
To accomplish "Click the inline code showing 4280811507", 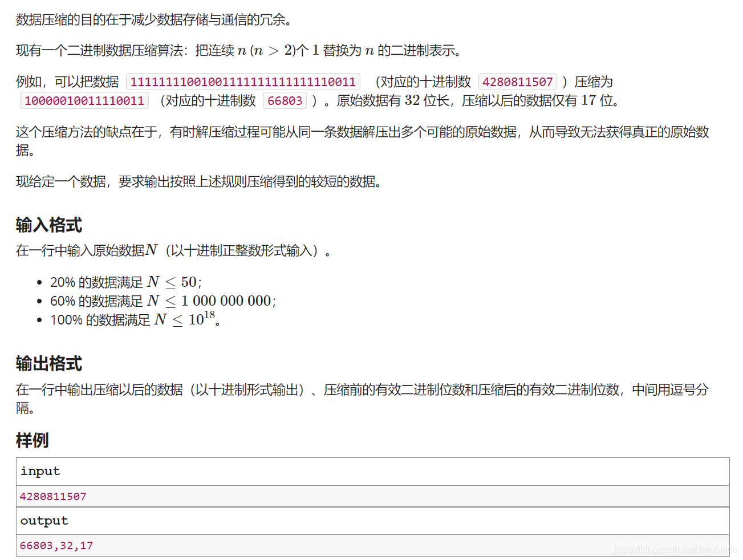I will [x=517, y=82].
